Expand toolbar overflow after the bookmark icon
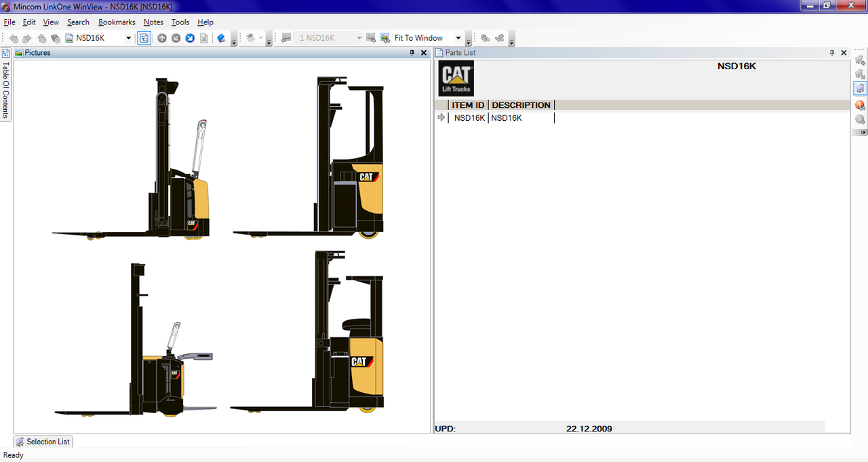The height and width of the screenshot is (462, 868). pyautogui.click(x=234, y=39)
